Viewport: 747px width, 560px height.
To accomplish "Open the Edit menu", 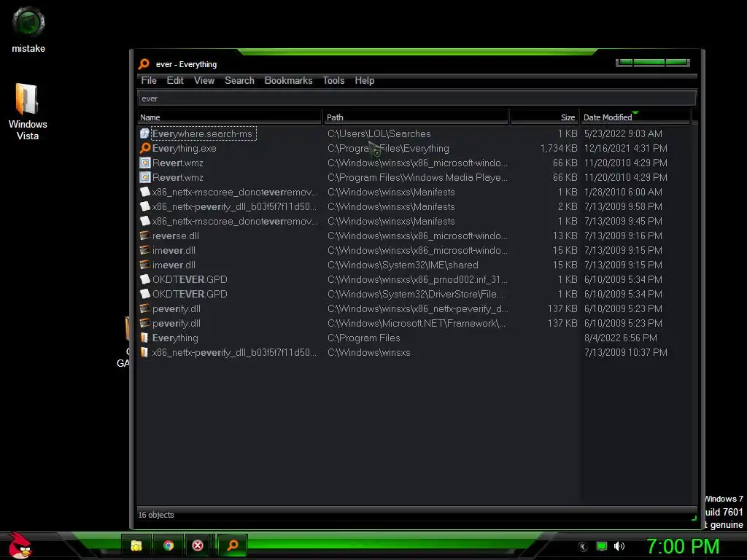I will pos(175,80).
